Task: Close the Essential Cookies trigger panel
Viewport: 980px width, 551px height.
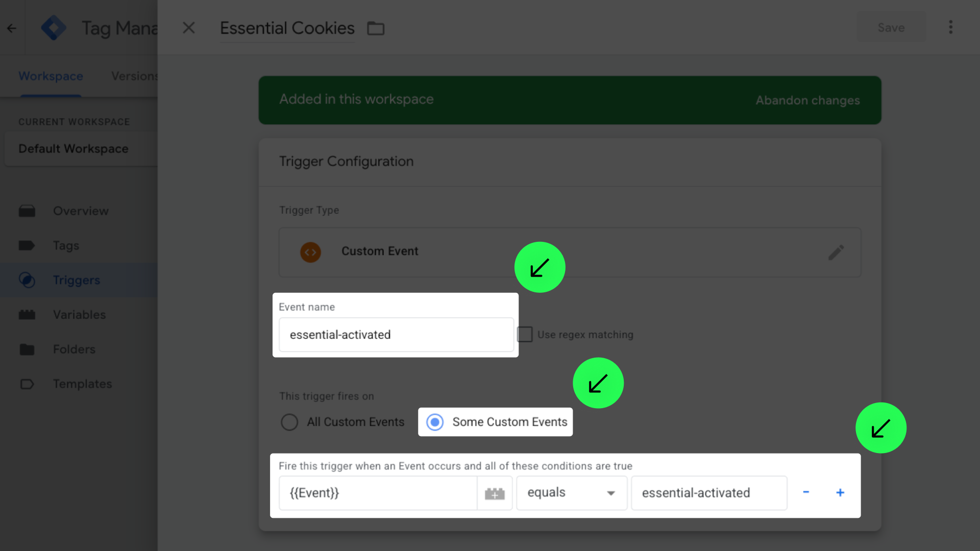Action: point(189,28)
